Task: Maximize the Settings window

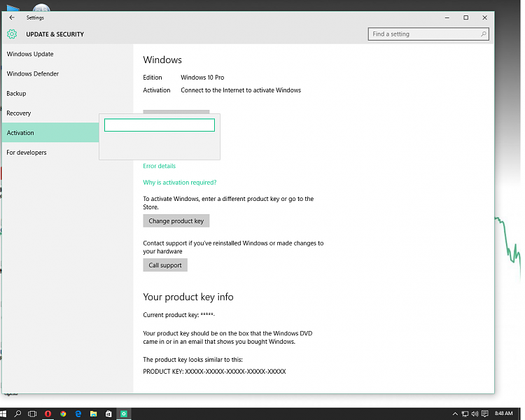Action: (465, 17)
